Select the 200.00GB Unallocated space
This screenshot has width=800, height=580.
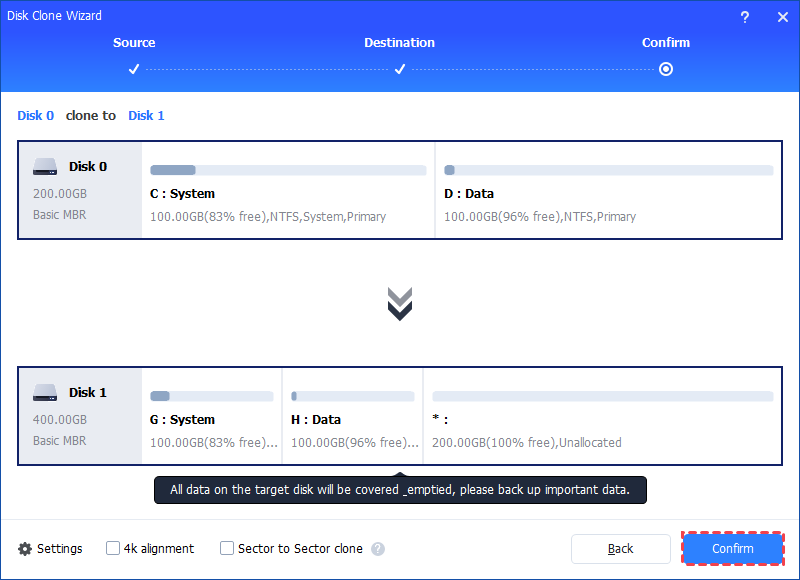(602, 419)
